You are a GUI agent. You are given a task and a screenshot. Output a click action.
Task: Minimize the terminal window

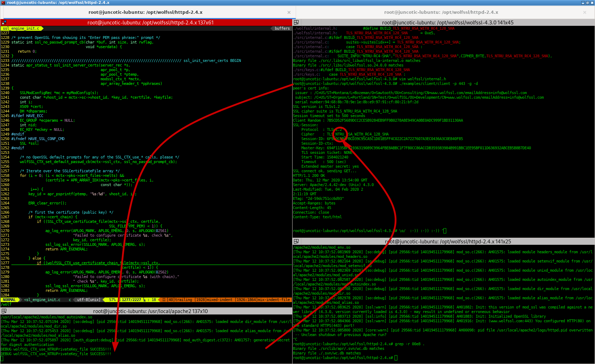pos(583,2)
